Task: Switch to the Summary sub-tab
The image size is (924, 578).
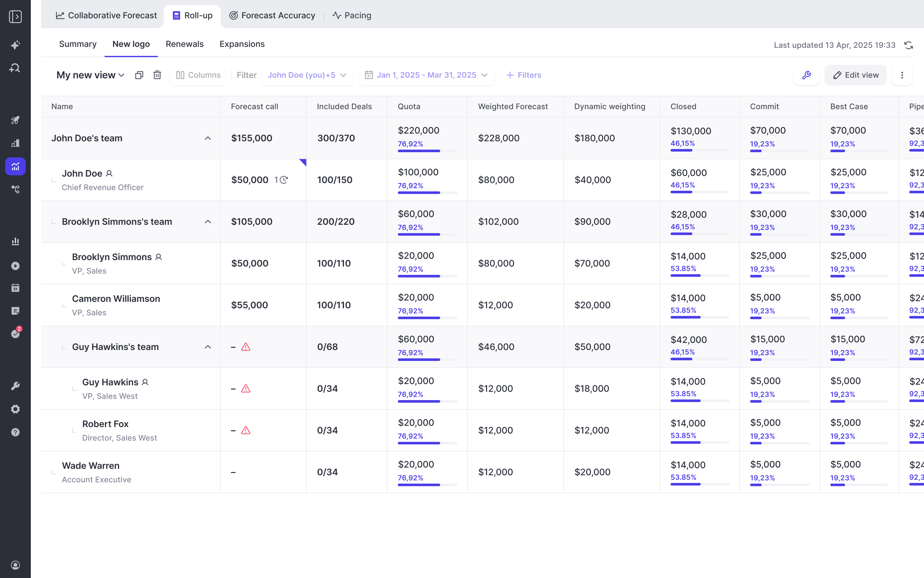Action: pyautogui.click(x=78, y=44)
